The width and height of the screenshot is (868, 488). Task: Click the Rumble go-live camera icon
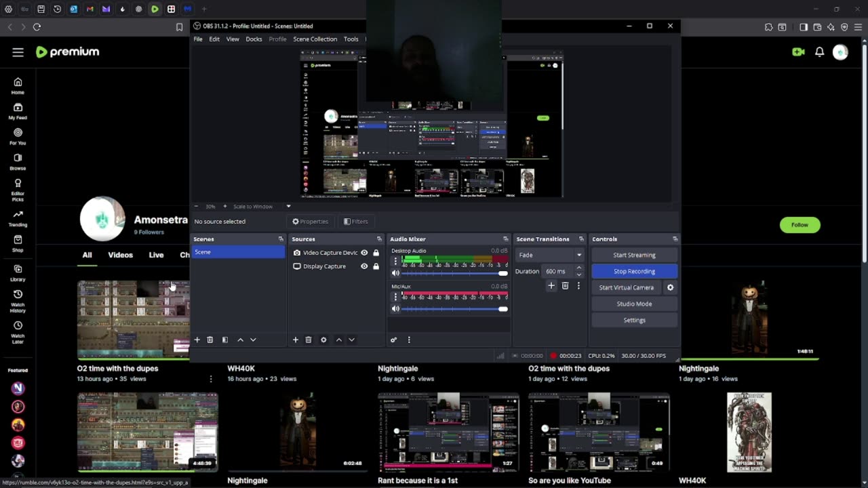pos(798,52)
